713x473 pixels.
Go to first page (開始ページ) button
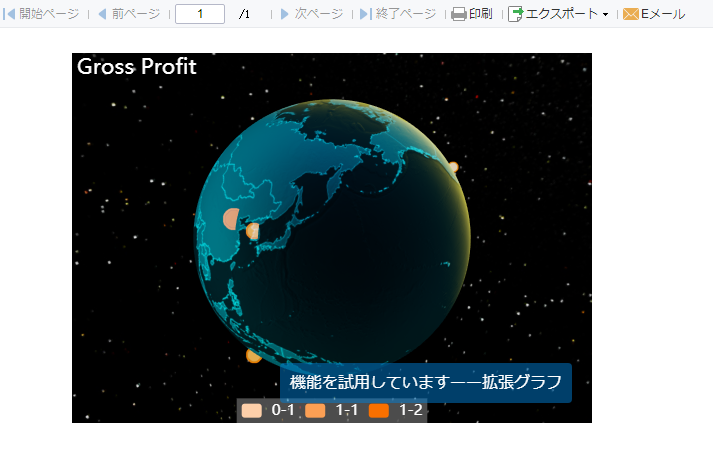(x=41, y=14)
